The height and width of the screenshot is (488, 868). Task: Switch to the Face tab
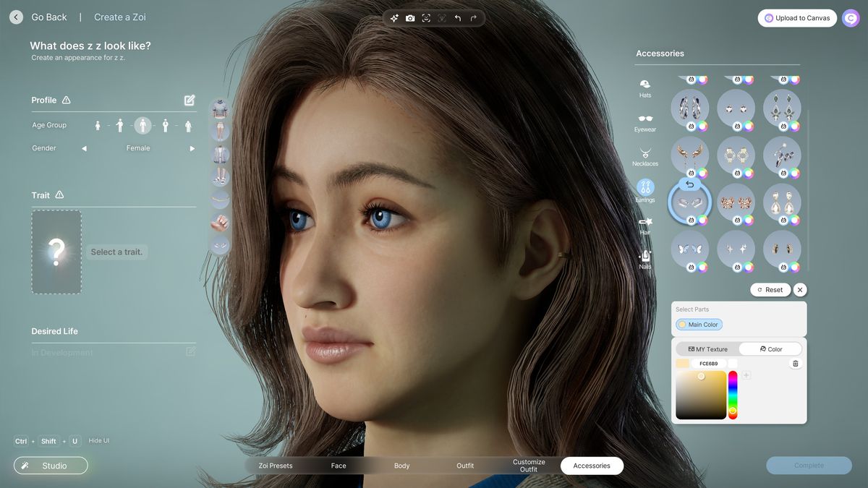pos(338,466)
